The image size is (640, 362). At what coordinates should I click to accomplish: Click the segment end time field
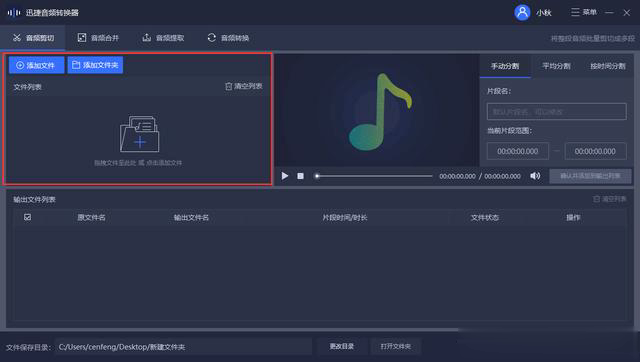click(595, 151)
